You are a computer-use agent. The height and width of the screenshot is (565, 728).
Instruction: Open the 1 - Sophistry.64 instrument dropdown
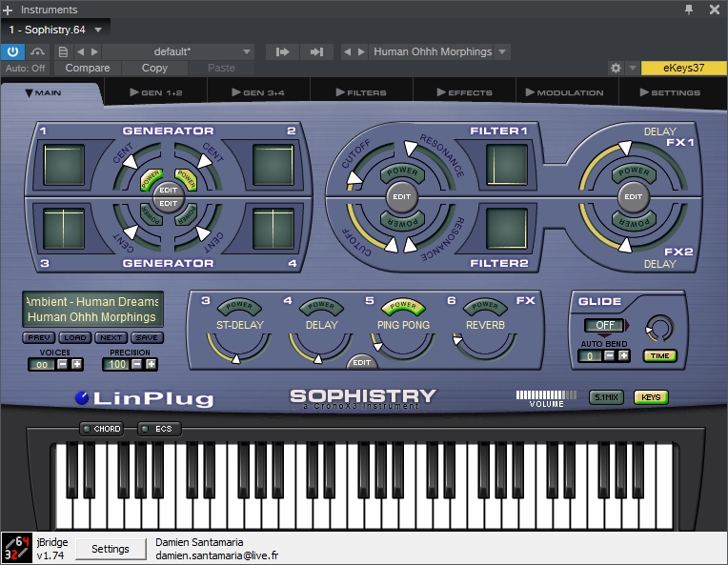pyautogui.click(x=98, y=30)
